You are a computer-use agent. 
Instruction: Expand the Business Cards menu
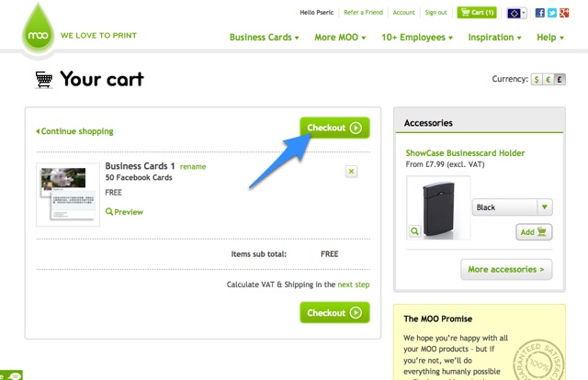[x=264, y=38]
